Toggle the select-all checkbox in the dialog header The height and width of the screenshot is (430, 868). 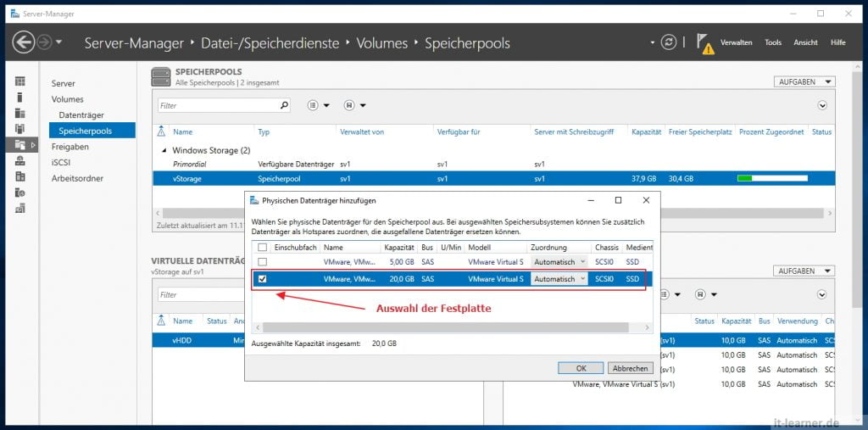(x=263, y=247)
